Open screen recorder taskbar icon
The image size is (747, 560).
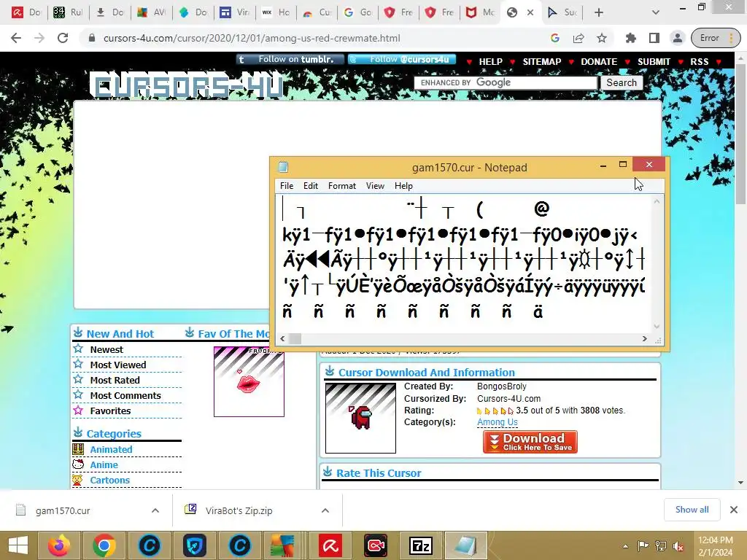point(376,545)
